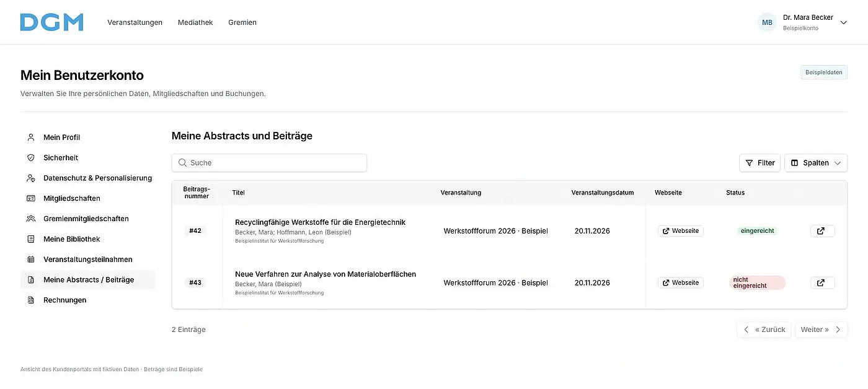Select Meine Abstracts / Beiträge
The image size is (868, 389).
tap(87, 280)
